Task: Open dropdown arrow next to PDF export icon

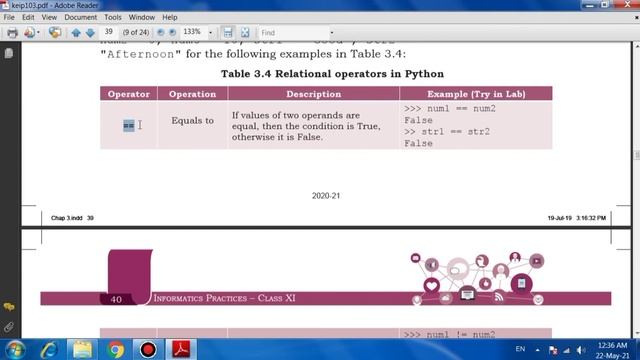Action: pyautogui.click(x=38, y=33)
